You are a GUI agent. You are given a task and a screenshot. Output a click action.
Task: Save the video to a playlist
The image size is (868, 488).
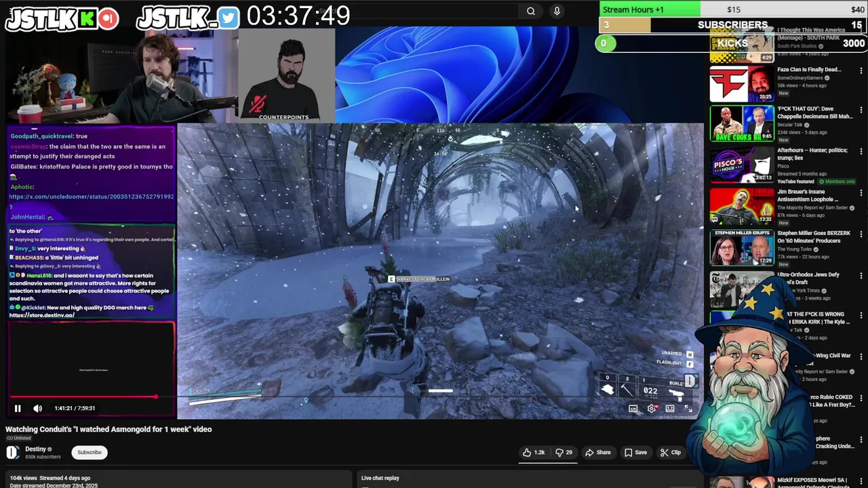click(x=636, y=452)
